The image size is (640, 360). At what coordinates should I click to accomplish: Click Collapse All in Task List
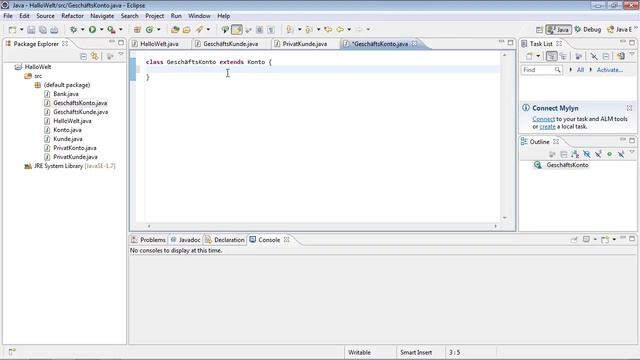point(606,56)
